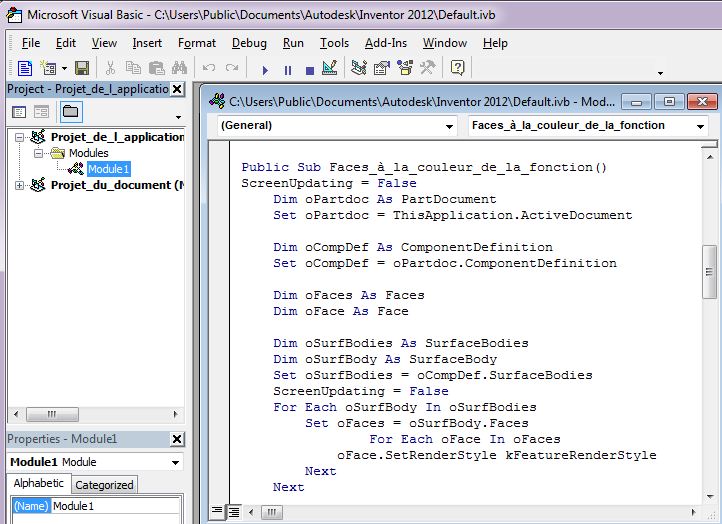Open the Format menu
This screenshot has height=524, width=722.
[x=197, y=43]
